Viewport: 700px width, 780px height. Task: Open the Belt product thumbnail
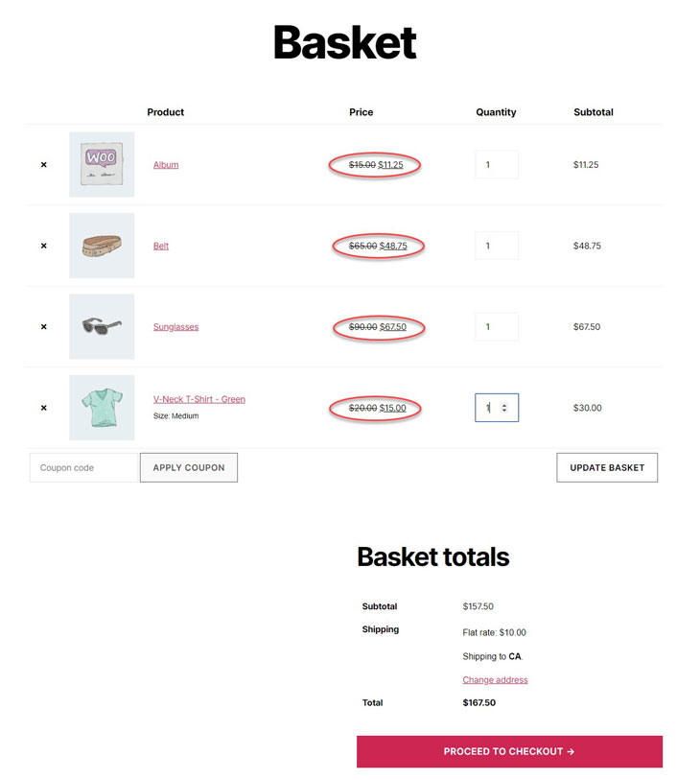(x=102, y=246)
